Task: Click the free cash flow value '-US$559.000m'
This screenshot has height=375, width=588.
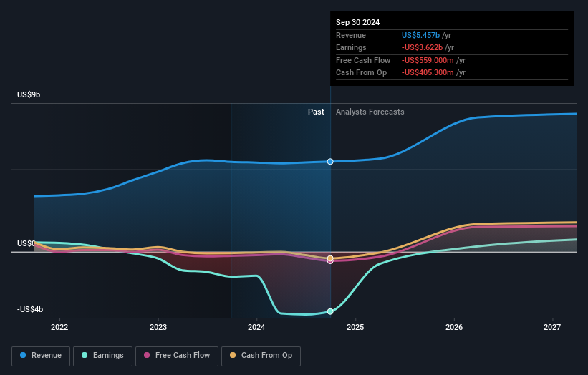Action: [x=428, y=60]
